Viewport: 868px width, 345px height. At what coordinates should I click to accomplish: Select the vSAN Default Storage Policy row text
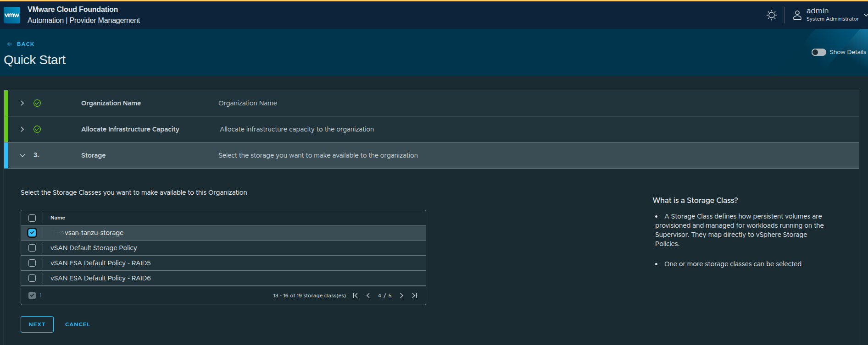94,248
